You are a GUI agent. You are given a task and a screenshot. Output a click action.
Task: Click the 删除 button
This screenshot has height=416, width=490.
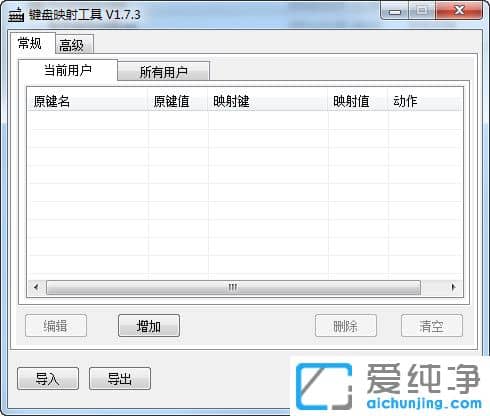pos(346,326)
